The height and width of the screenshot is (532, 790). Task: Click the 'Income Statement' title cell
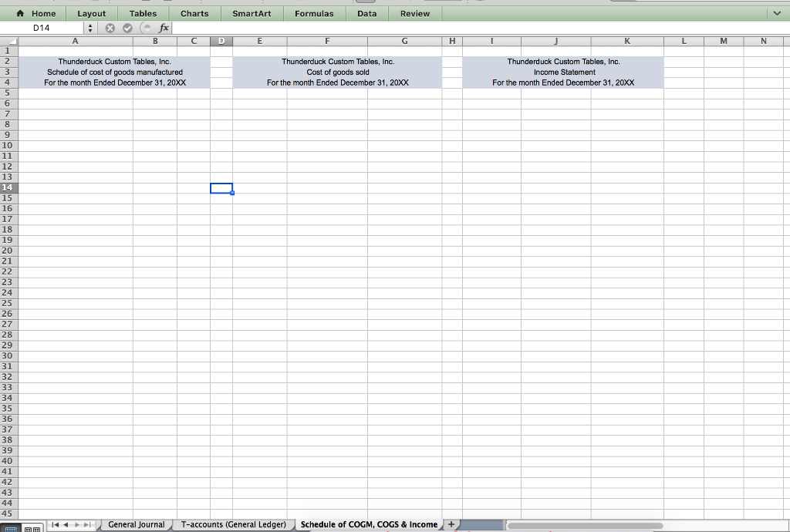(564, 72)
